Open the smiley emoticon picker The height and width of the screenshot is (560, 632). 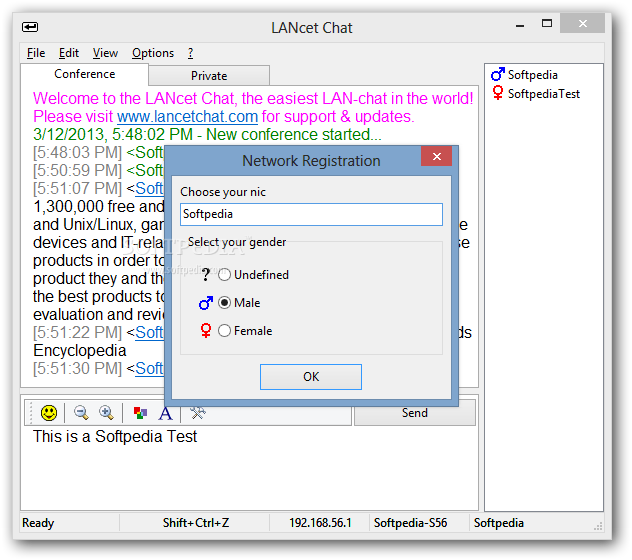[x=49, y=413]
